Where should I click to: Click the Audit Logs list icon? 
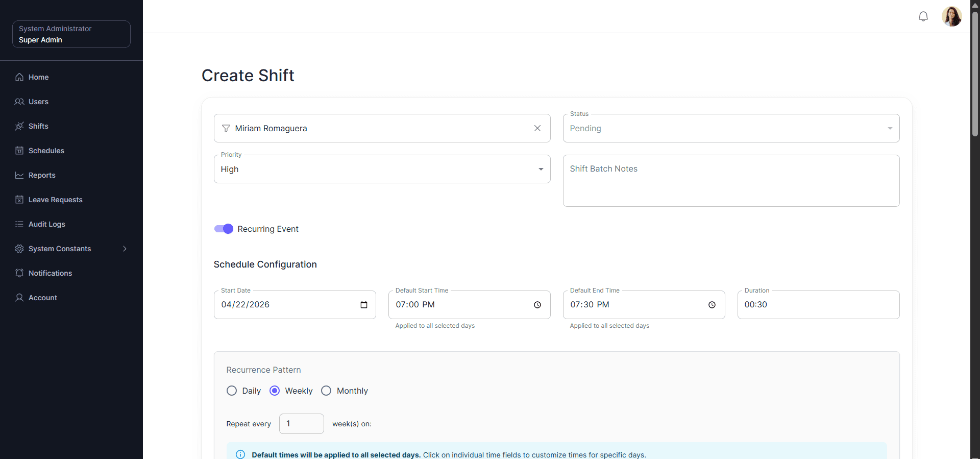click(x=19, y=224)
